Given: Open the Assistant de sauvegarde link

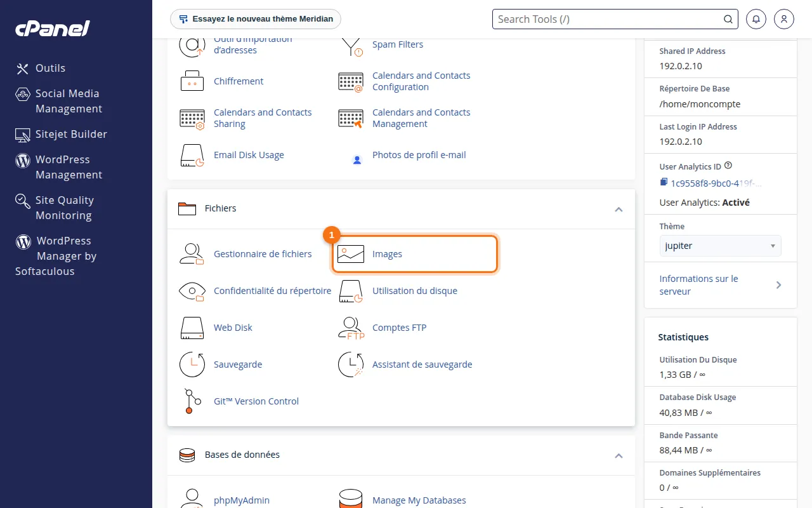Looking at the screenshot, I should pos(422,364).
